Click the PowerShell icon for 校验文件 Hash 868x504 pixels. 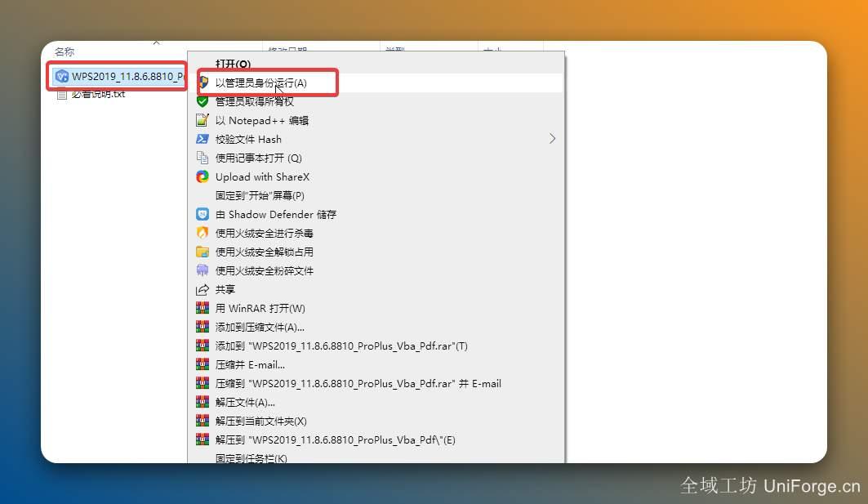(x=203, y=139)
